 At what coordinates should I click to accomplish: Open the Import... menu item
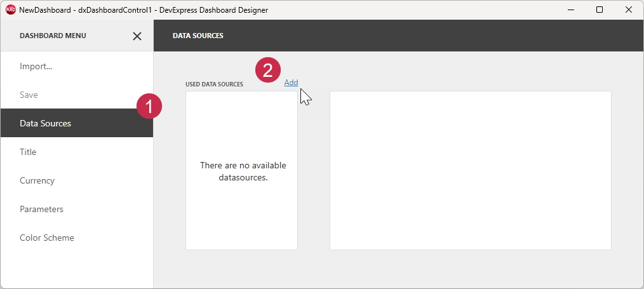click(77, 66)
